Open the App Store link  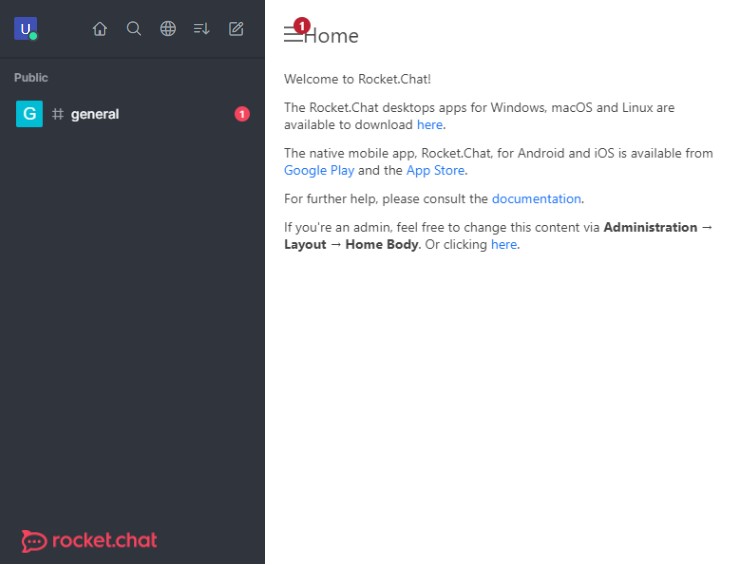click(435, 170)
